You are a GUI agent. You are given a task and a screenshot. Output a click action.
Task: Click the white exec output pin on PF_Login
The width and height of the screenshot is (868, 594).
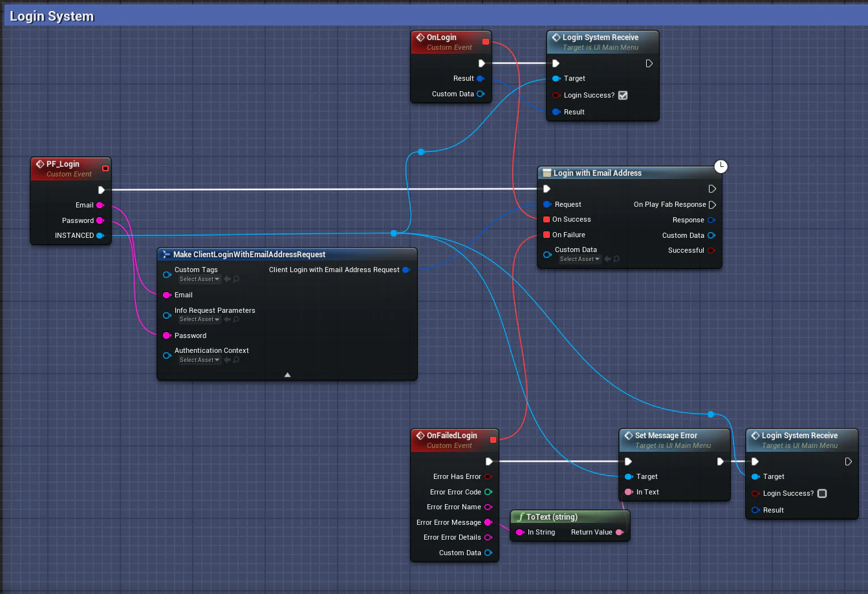click(x=101, y=190)
